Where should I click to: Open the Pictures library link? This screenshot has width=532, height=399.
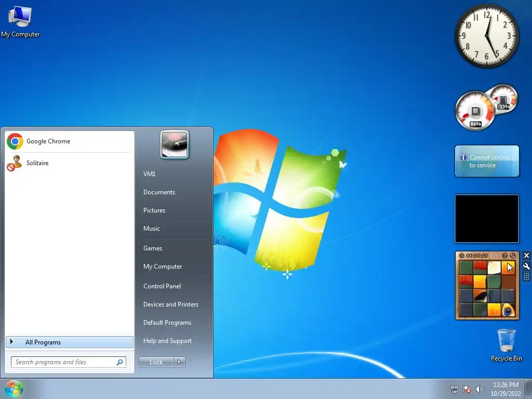154,211
